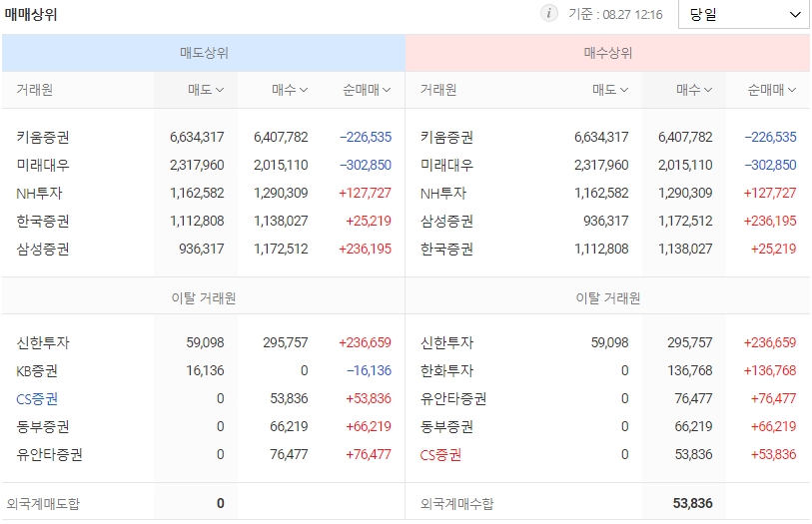Click 외국계매도합 label
This screenshot has height=524, width=812.
43,503
